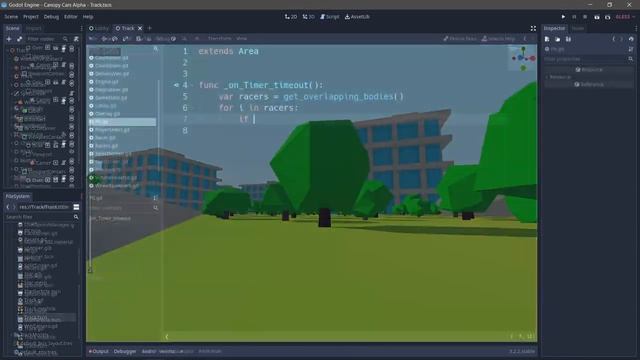Viewport: 640px width, 360px height.
Task: Go to previous object in Inspector history
Action: click(x=613, y=39)
